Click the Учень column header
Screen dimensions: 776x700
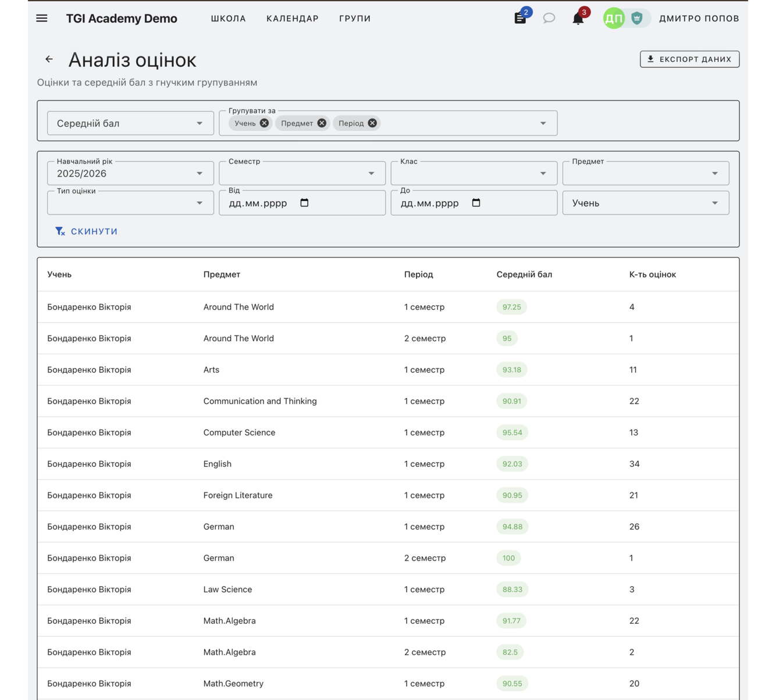[x=59, y=274]
